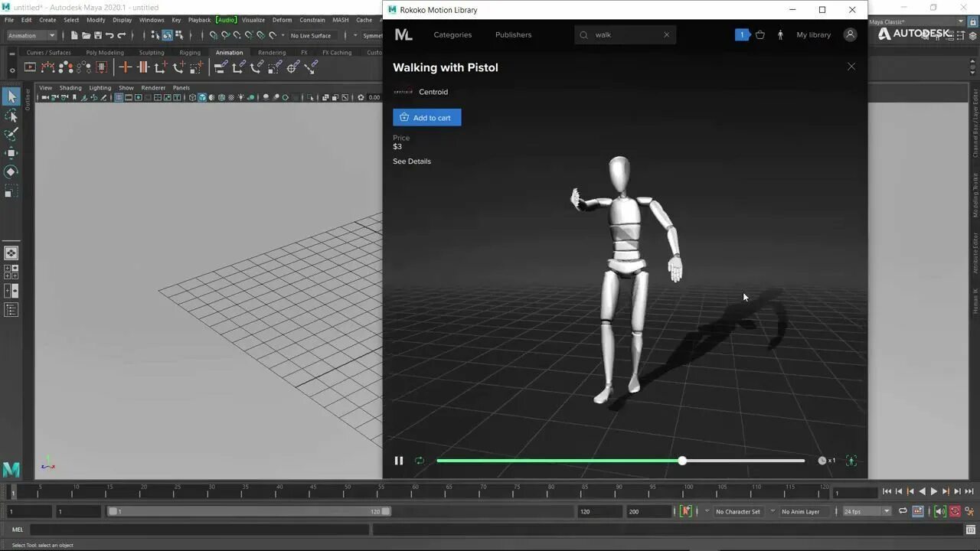Click the character figure icon in Rokoko header
Image resolution: width=980 pixels, height=551 pixels.
click(x=780, y=34)
